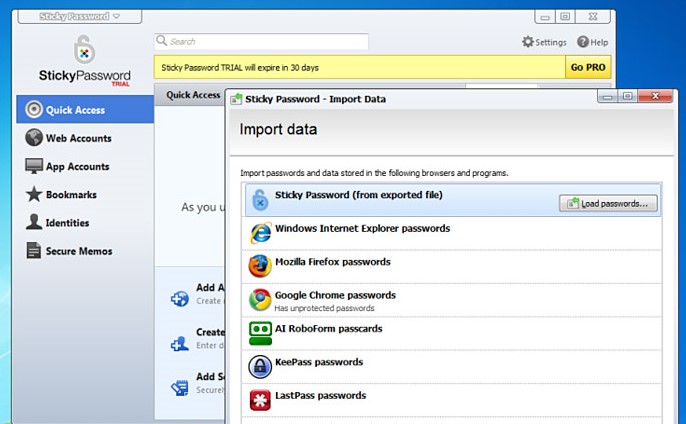Image resolution: width=686 pixels, height=424 pixels.
Task: Click the Secure Memos document icon
Action: click(34, 250)
